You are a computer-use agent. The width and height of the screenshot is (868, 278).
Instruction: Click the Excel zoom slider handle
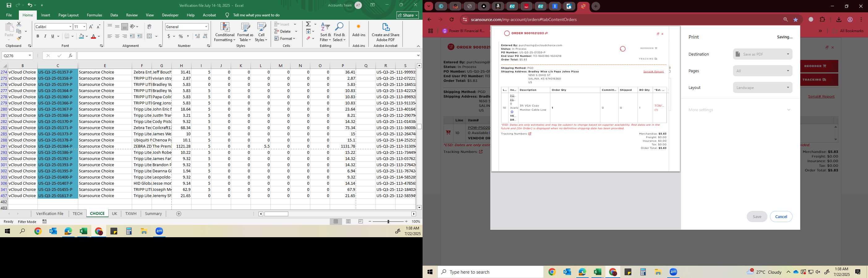[x=388, y=221]
